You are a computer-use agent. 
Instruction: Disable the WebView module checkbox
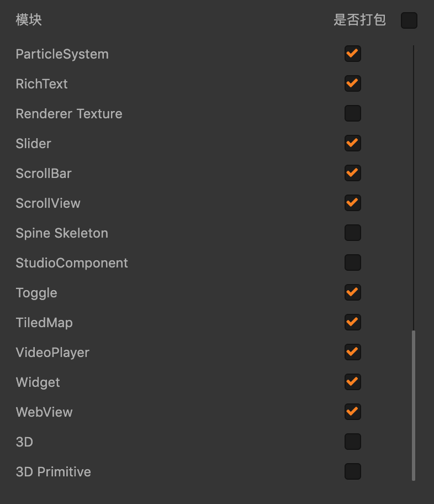352,412
